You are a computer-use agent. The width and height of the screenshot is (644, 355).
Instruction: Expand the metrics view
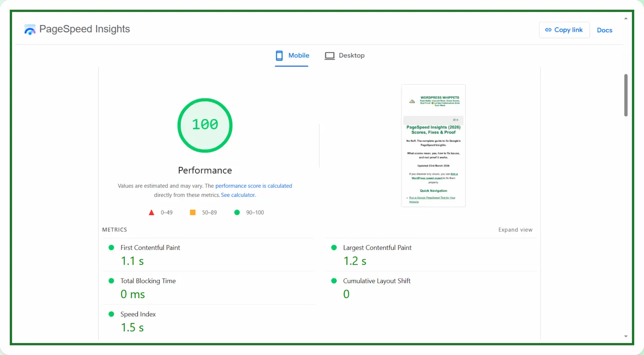click(515, 230)
